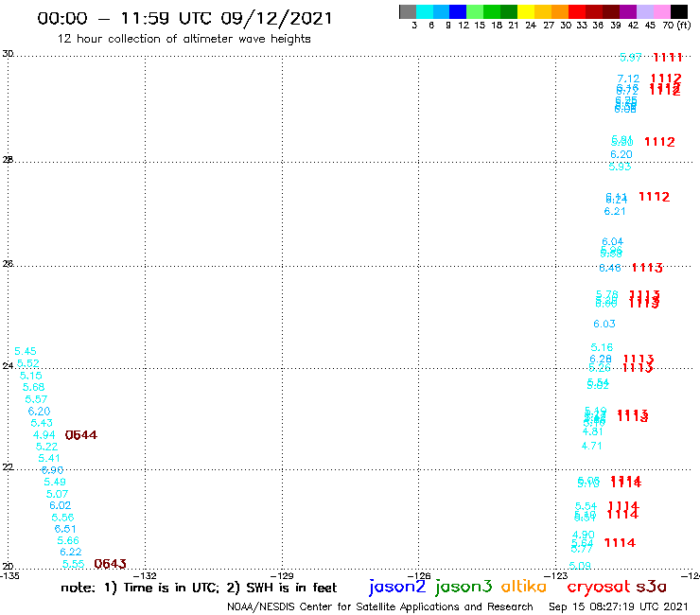The height and width of the screenshot is (615, 700).
Task: Click the wave height value '6.28'
Action: (x=601, y=360)
